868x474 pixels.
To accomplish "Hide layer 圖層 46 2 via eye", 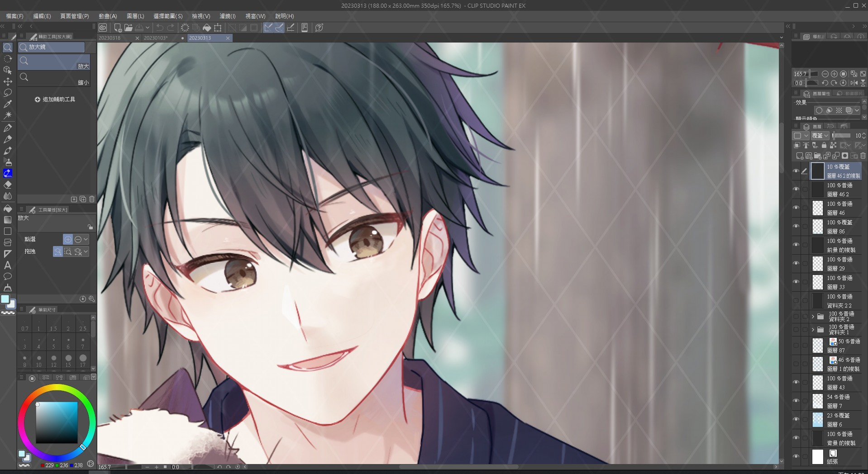I will (x=796, y=190).
